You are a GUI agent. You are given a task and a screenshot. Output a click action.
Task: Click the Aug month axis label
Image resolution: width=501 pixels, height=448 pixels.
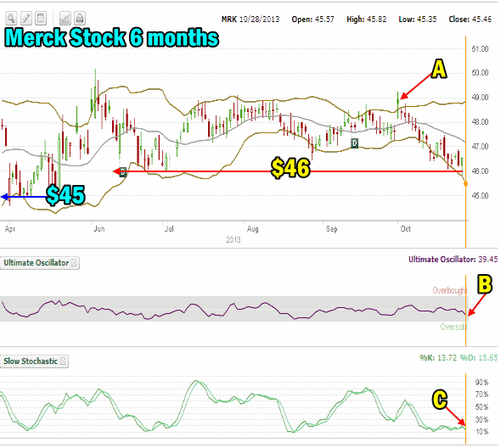[253, 229]
